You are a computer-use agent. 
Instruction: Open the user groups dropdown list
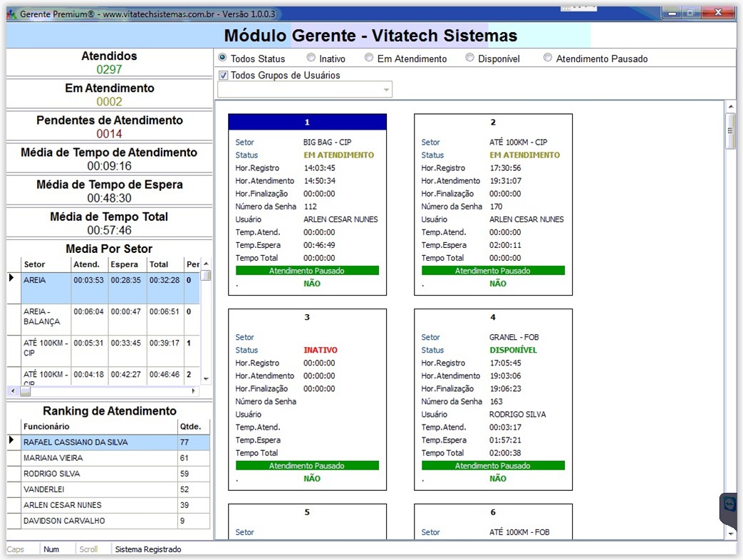point(386,90)
